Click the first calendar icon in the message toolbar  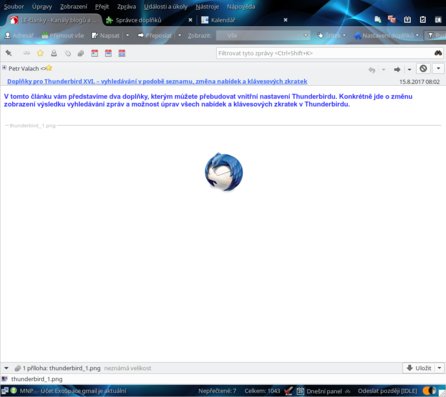(x=95, y=53)
